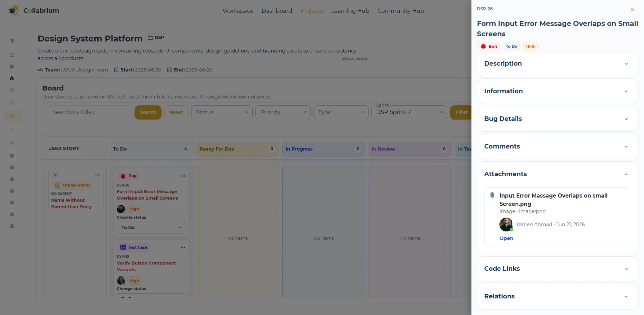Viewport: 644px width, 315px height.
Task: Open the Status filter dropdown
Action: tap(222, 112)
